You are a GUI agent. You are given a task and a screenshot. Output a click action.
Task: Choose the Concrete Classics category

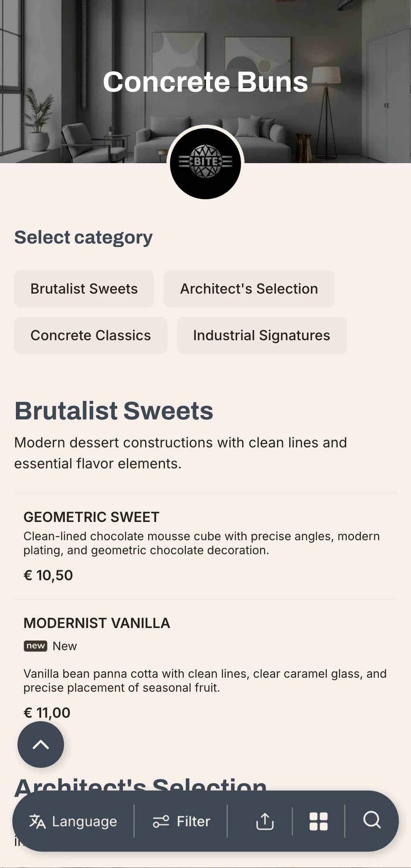tap(91, 336)
